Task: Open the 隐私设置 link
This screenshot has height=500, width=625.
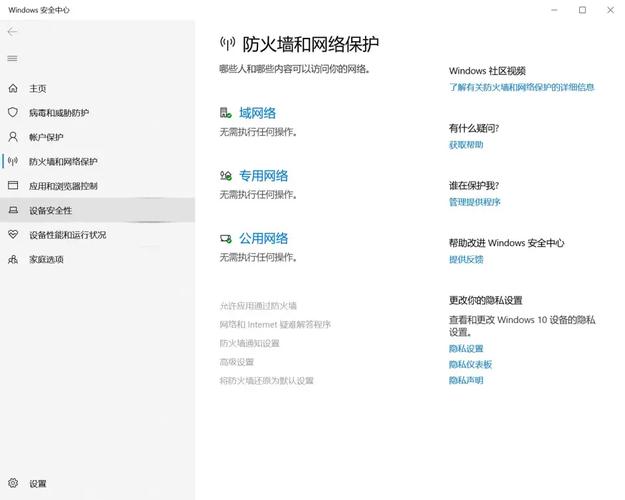Action: pos(466,349)
